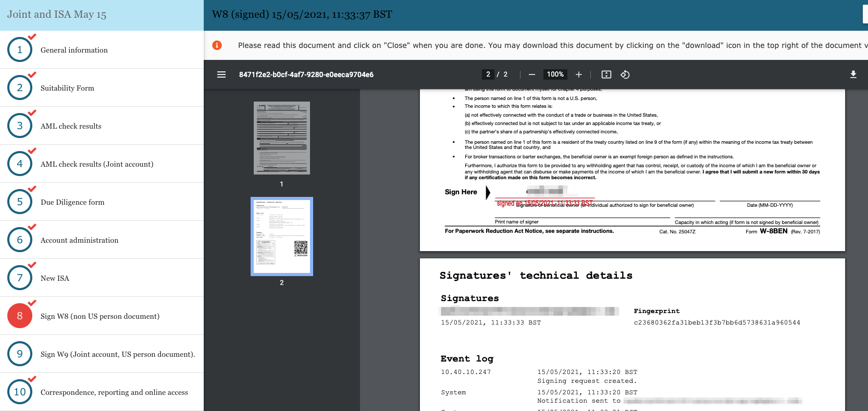Click the 'Signing request created.' entry

(587, 381)
